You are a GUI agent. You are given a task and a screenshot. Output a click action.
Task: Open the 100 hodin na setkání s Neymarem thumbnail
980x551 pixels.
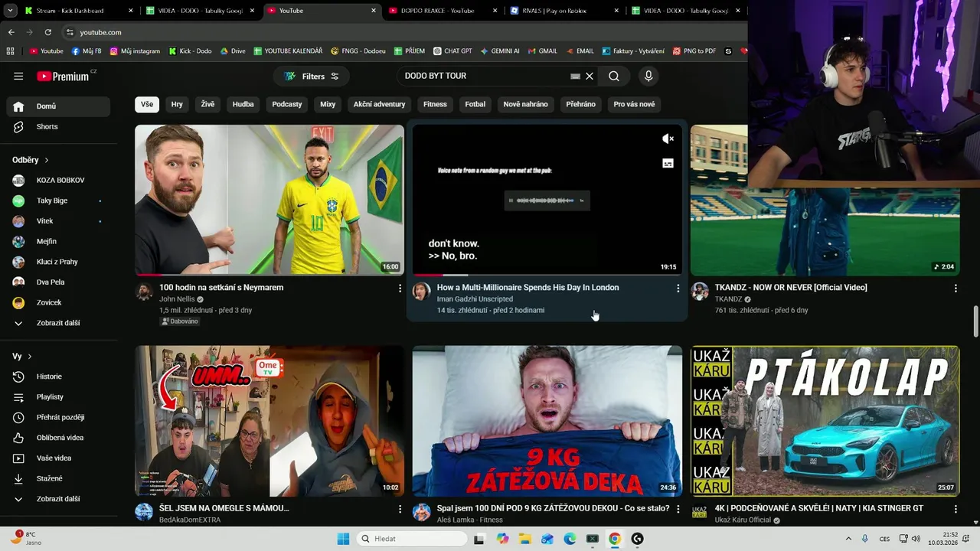coord(269,200)
